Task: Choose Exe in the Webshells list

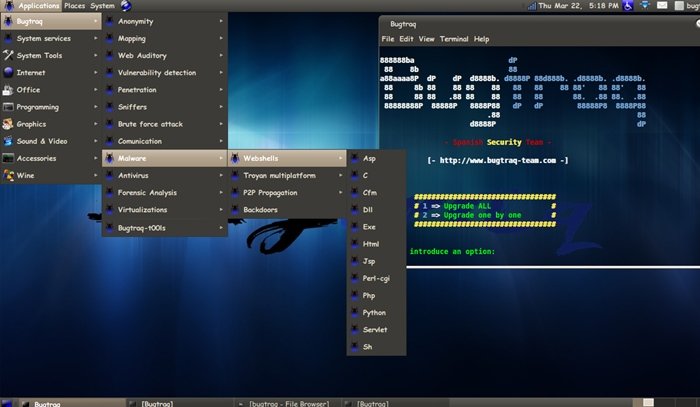Action: (376, 227)
